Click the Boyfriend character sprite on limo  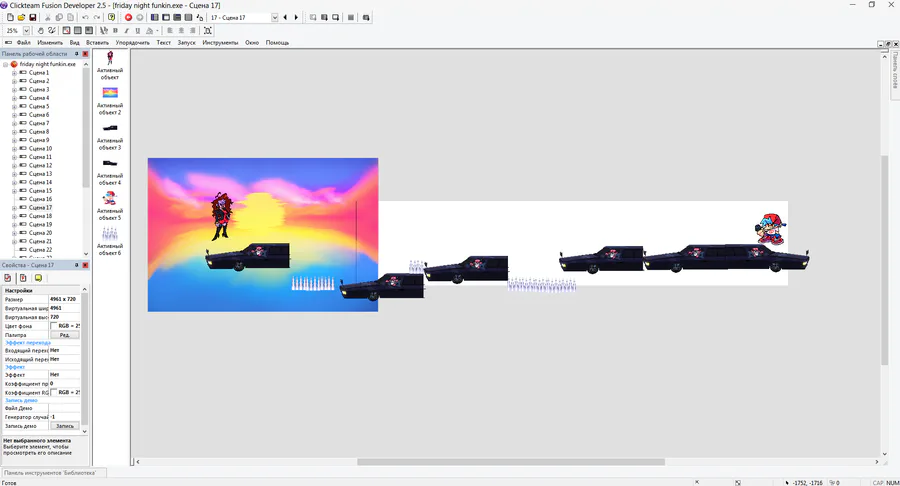[x=770, y=229]
